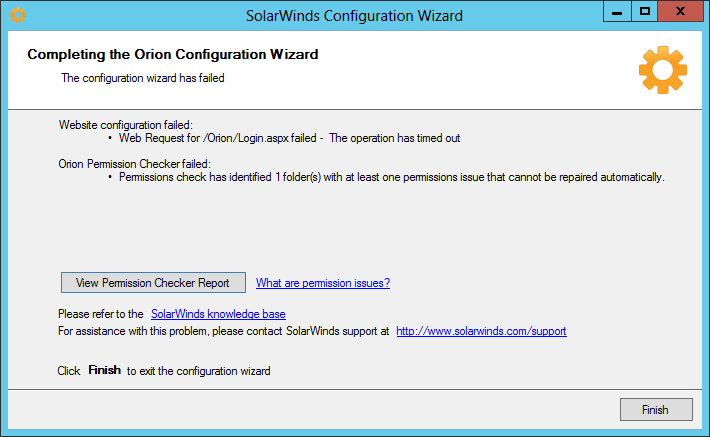Viewport: 710px width, 437px height.
Task: Open the View Permission Checker Report button
Action: tap(154, 283)
